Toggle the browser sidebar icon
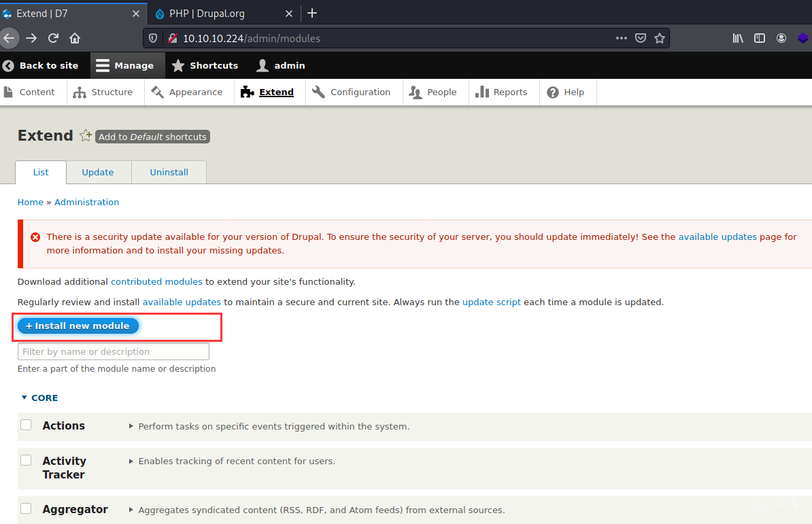This screenshot has height=524, width=812. [760, 38]
